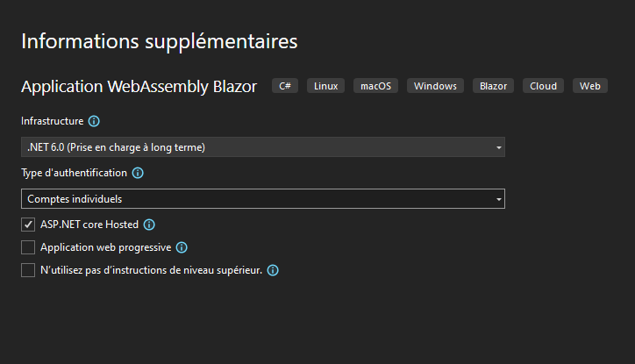The width and height of the screenshot is (635, 364).
Task: Click the info icon beside Infrastructure
Action: 94,121
